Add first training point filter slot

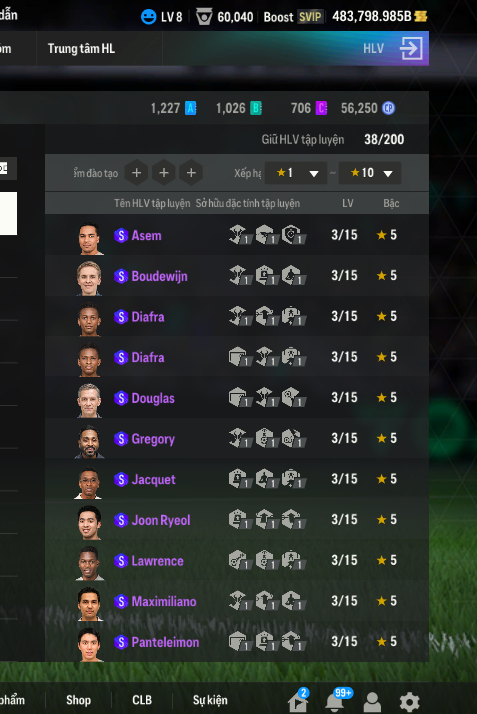tap(136, 173)
